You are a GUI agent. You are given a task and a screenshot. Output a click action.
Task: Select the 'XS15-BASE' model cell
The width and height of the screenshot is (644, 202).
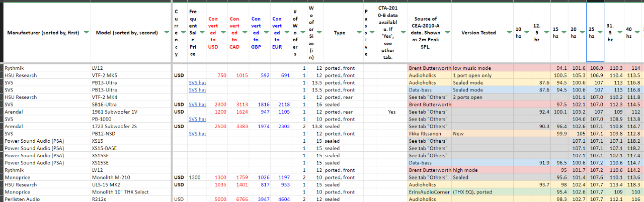[132, 148]
